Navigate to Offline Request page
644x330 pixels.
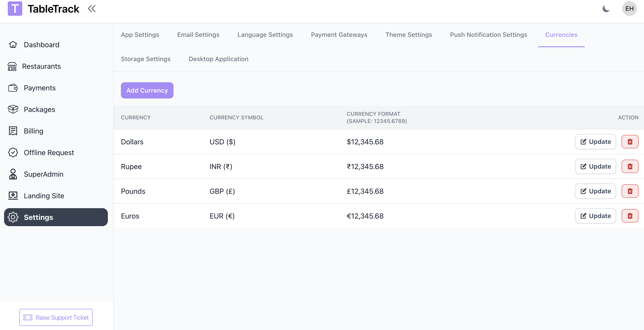[x=49, y=153]
